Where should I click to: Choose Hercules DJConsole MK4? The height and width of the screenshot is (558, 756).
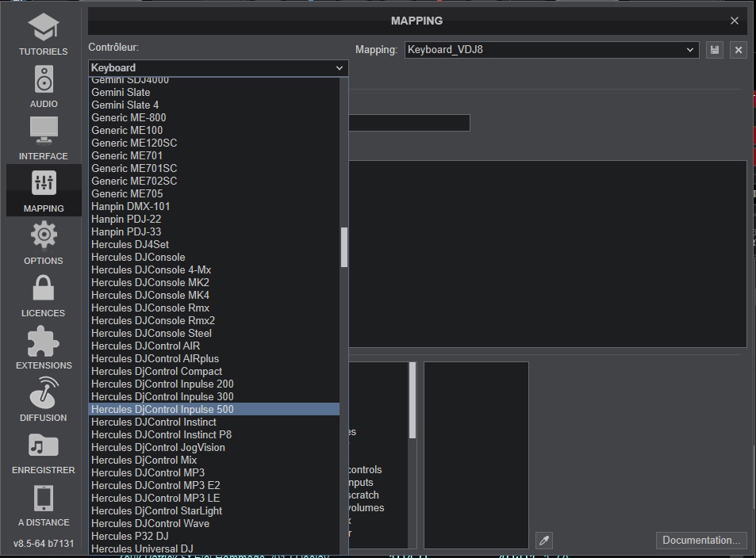(214, 295)
